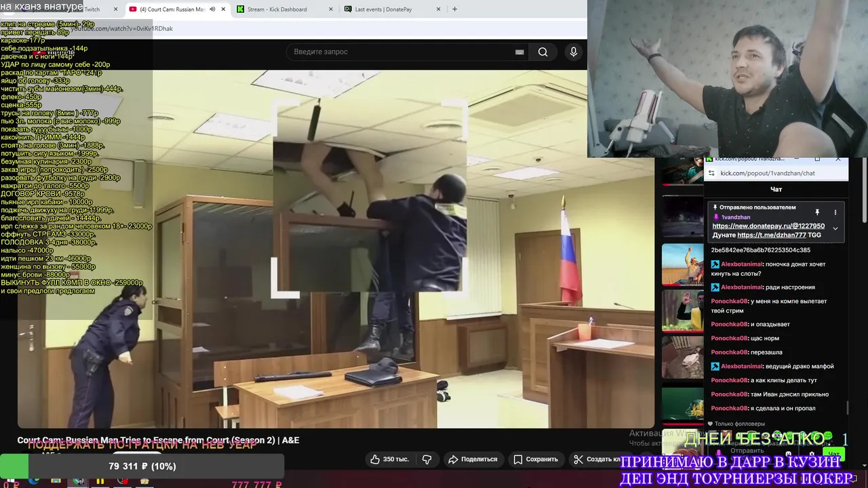The image size is (868, 488).
Task: Click the 79 311 ₽ donation goal bar
Action: 142,466
